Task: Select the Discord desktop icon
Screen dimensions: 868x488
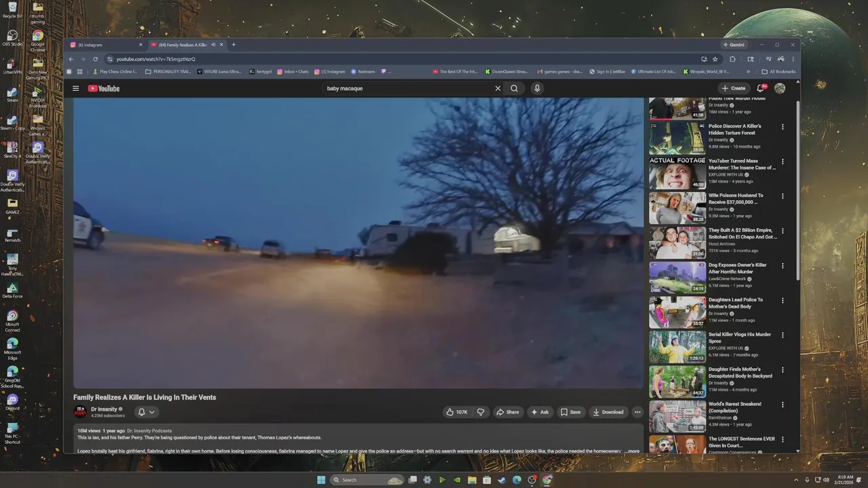Action: tap(12, 402)
